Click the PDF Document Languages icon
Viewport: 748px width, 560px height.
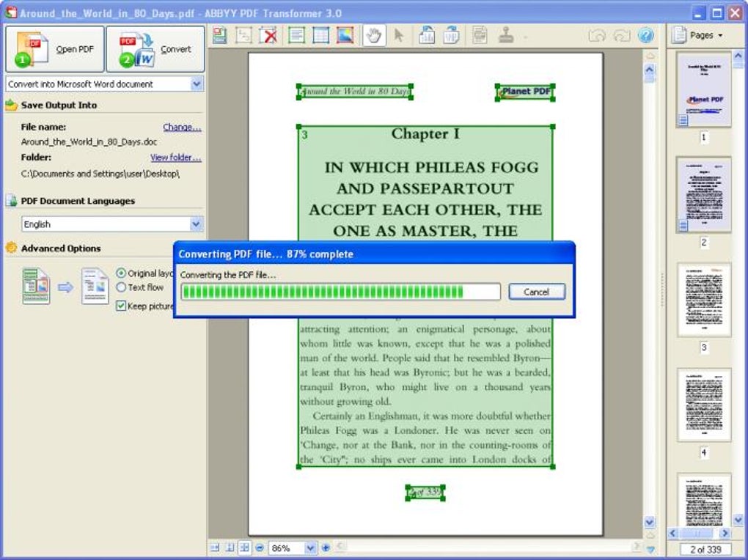12,200
